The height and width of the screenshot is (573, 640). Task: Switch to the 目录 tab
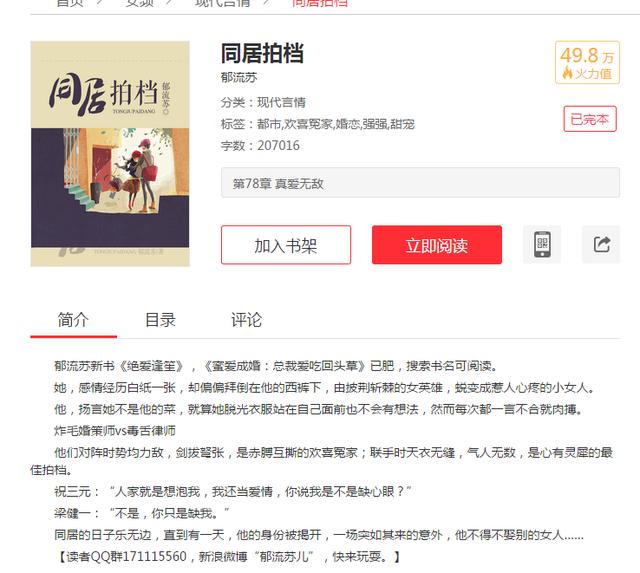pyautogui.click(x=160, y=320)
